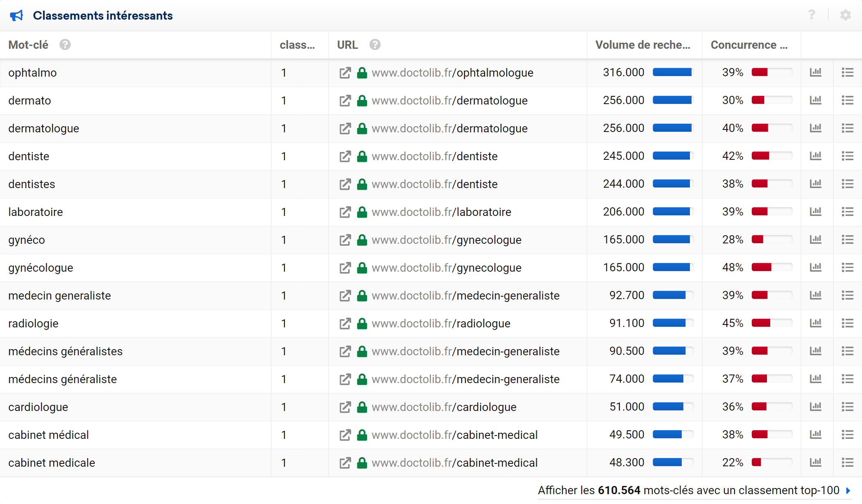The image size is (862, 504).
Task: Select keyword 'cardiologue'
Action: 38,407
